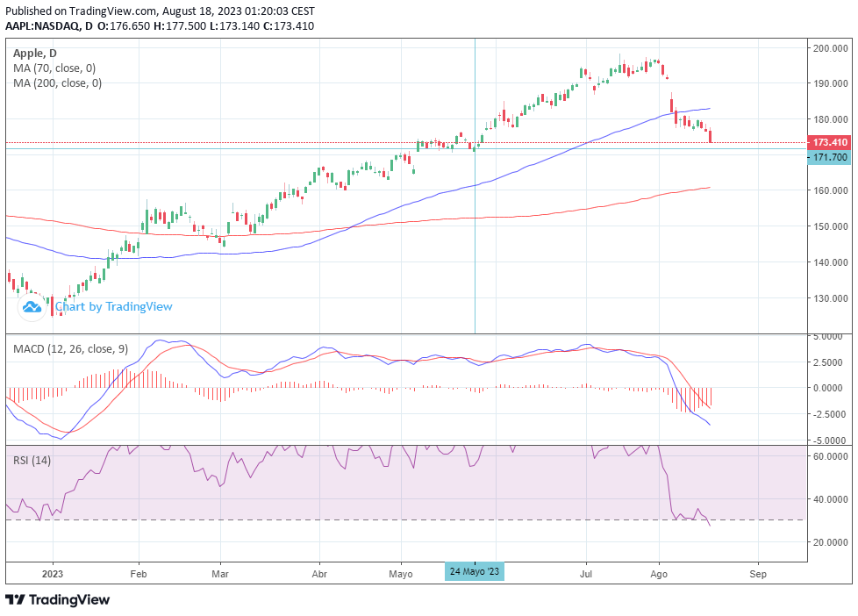Screen dimensions: 858x616
Task: Click the '2023' time axis label
Action: pos(53,574)
